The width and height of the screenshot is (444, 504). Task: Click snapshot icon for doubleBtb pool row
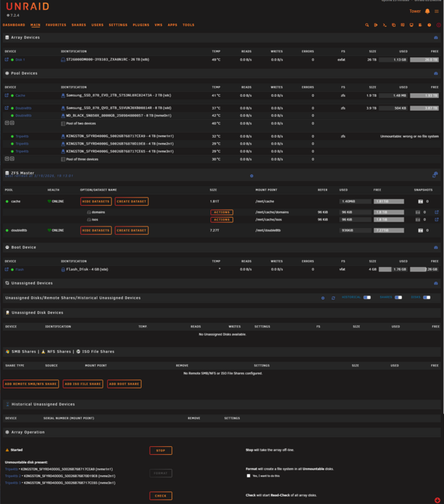pos(420,230)
